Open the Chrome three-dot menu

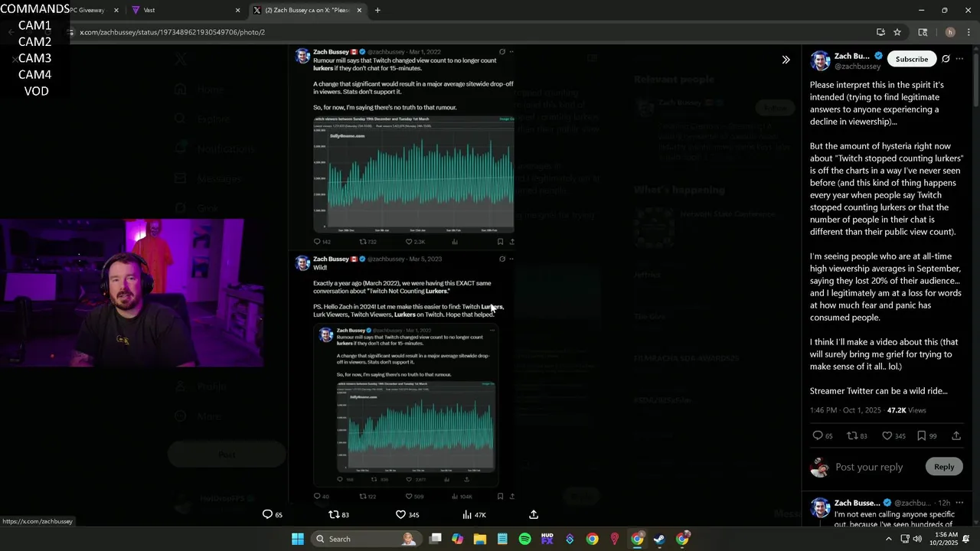[969, 32]
